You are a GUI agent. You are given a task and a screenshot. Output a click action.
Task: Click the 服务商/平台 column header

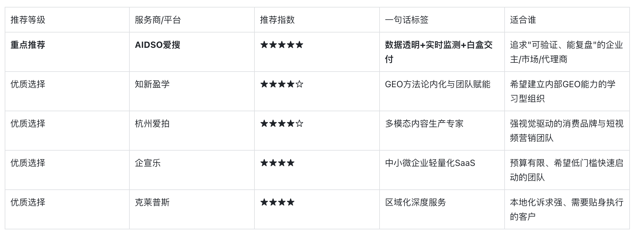158,20
